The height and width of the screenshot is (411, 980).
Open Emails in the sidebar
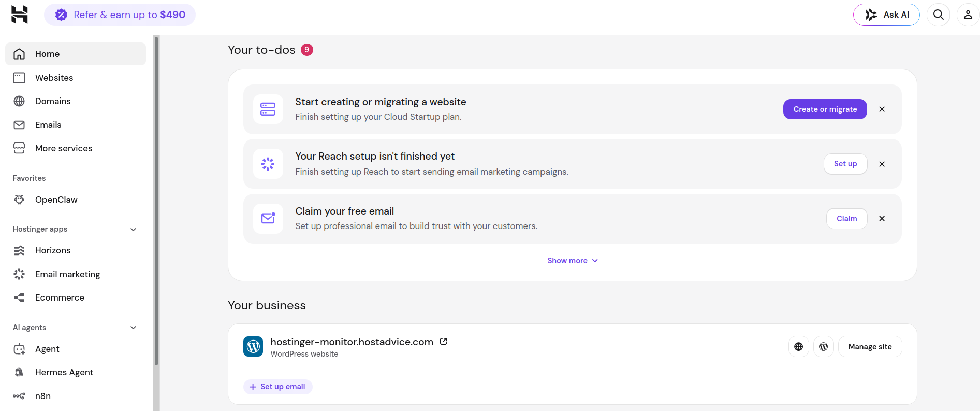pos(76,125)
